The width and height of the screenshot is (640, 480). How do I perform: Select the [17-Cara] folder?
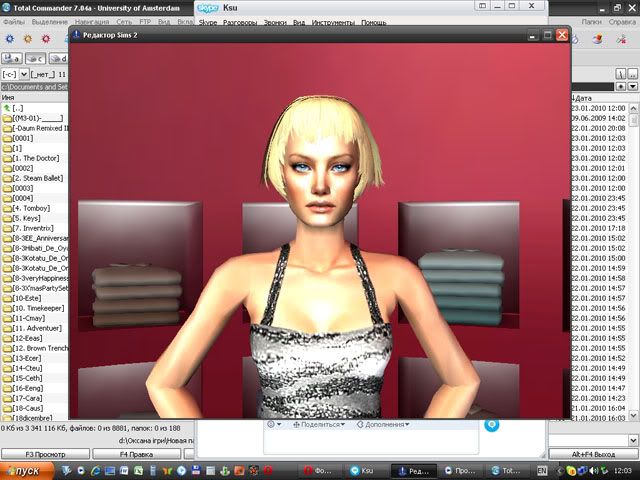(23, 398)
